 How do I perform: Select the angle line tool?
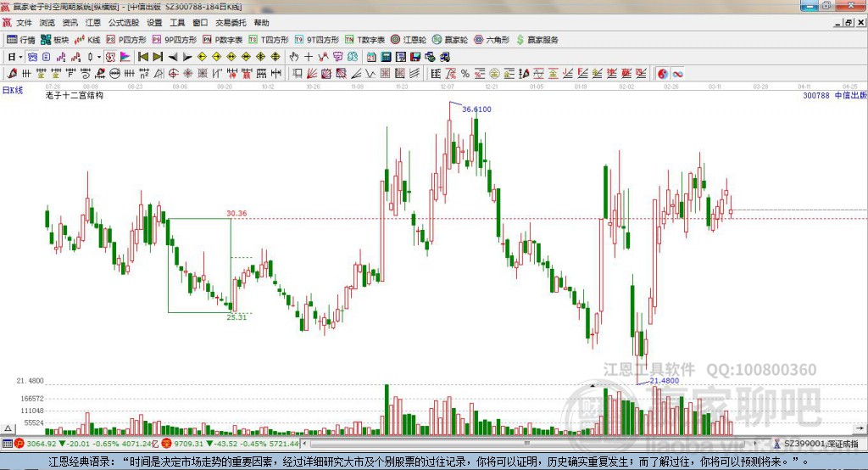pyautogui.click(x=356, y=73)
